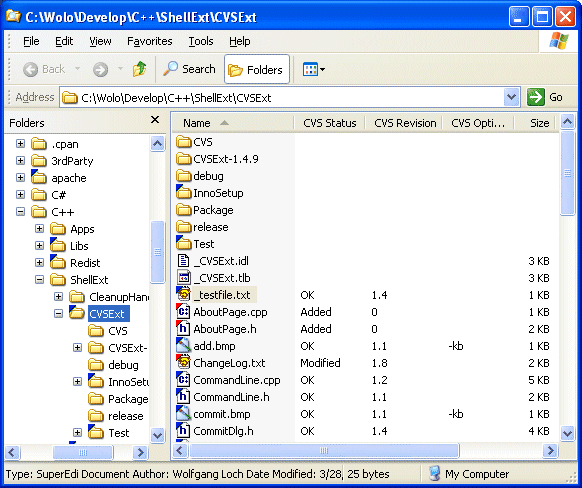582x488 pixels.
Task: Sort by the Name column header
Action: click(x=233, y=123)
